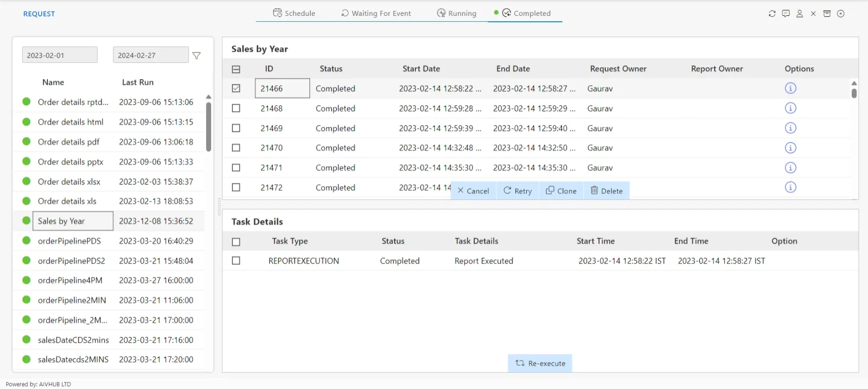Open info icon for request 21471
This screenshot has width=868, height=389.
(790, 168)
